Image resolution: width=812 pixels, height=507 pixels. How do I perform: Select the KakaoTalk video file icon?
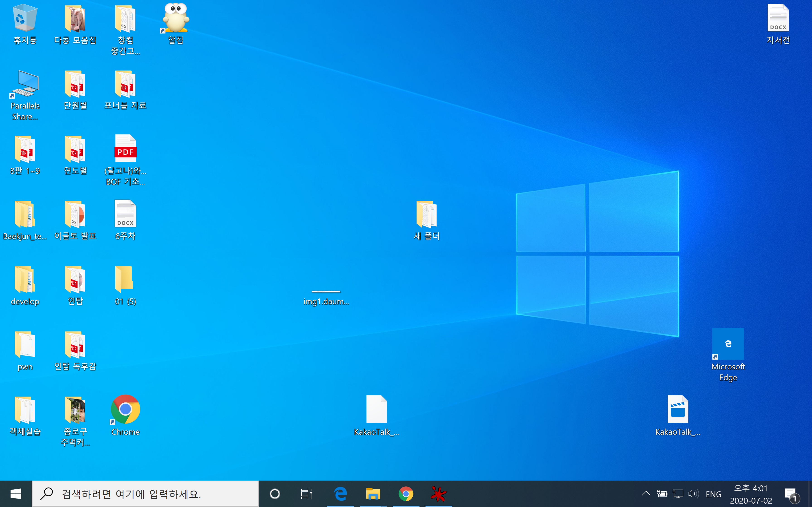tap(677, 410)
